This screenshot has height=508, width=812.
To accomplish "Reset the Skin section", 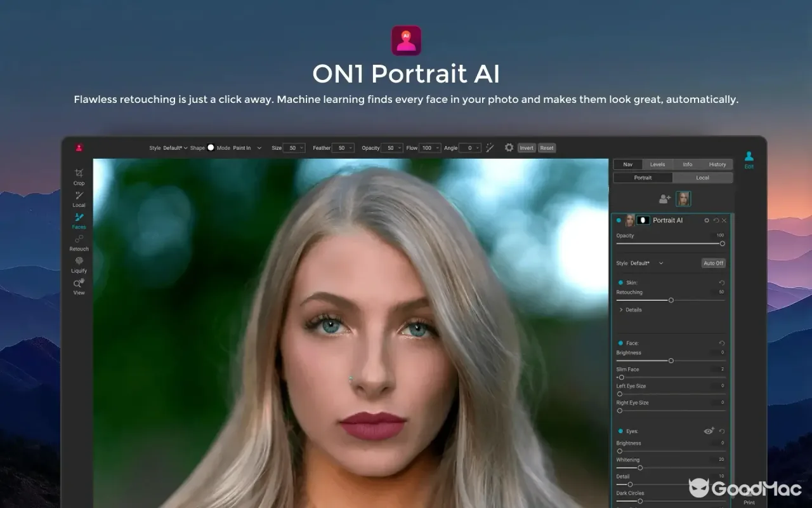I will [722, 283].
